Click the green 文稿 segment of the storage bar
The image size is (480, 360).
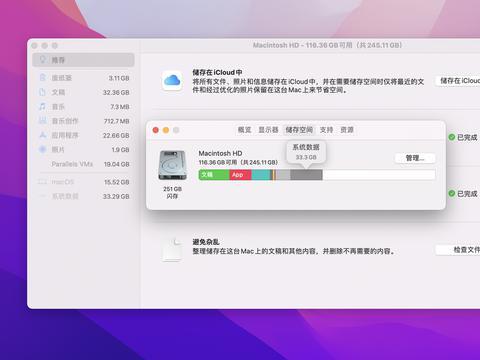tap(214, 175)
